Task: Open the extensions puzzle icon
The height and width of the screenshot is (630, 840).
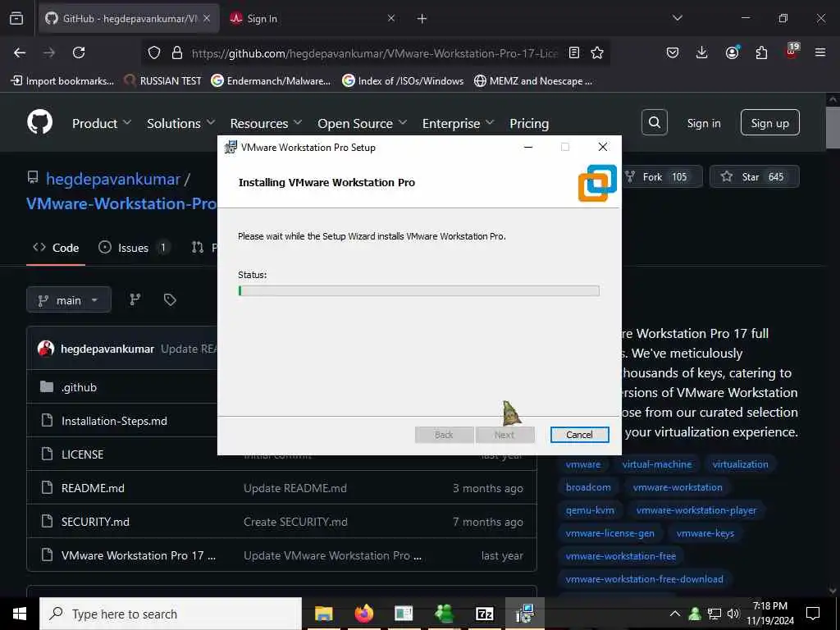Action: [x=761, y=52]
